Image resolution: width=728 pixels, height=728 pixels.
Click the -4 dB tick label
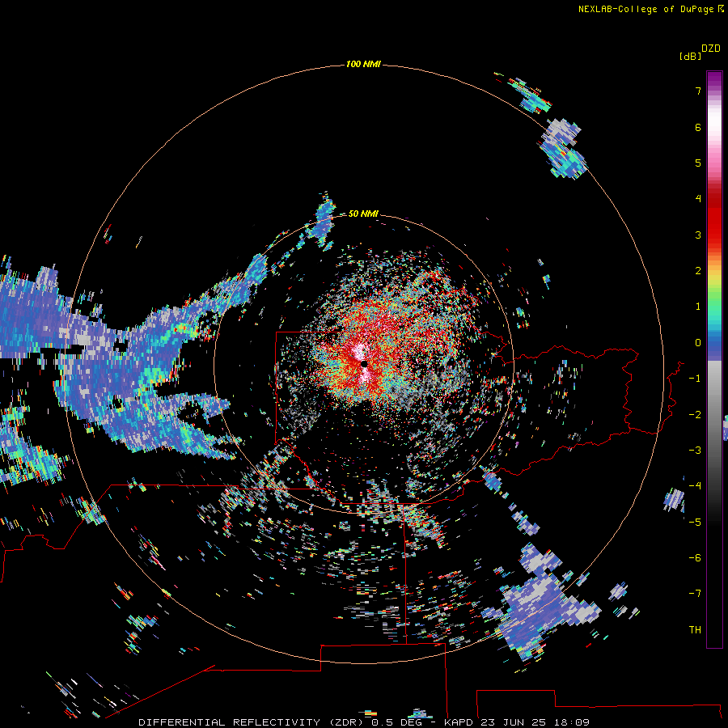point(695,485)
